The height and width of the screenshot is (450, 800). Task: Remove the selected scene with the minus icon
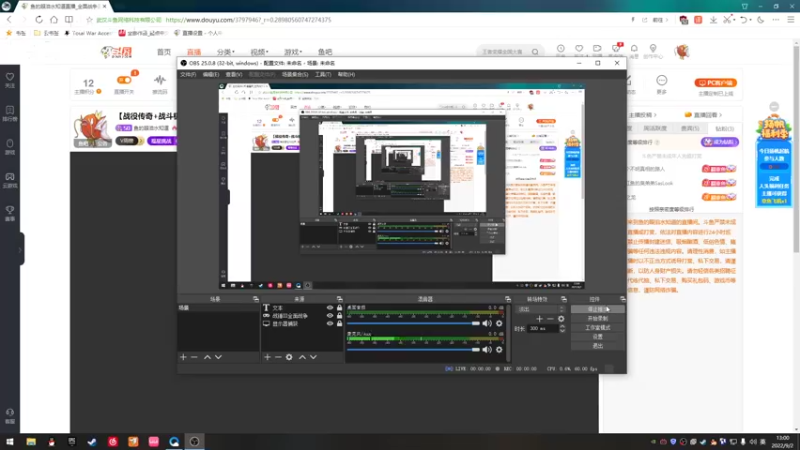[194, 357]
